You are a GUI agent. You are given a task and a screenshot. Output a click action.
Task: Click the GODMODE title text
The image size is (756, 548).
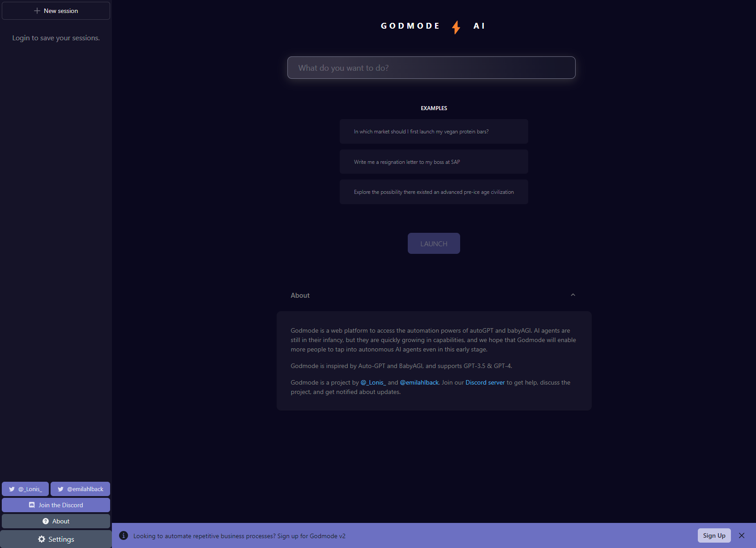tap(410, 26)
